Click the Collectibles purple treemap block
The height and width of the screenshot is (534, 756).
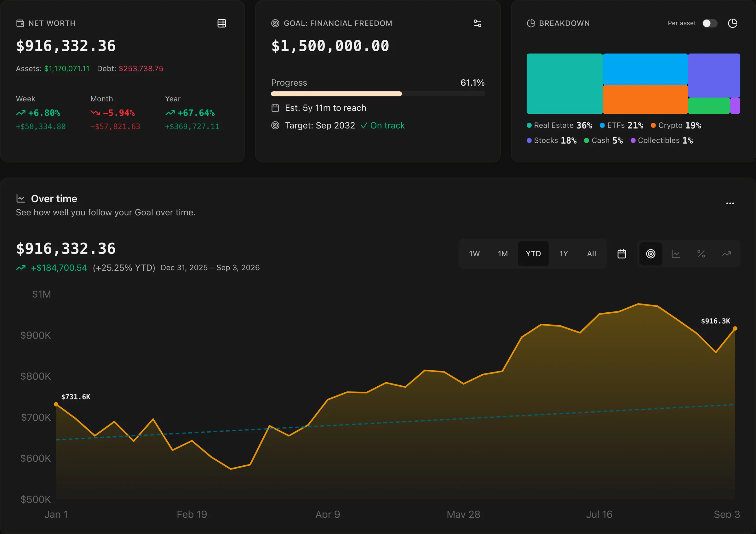(x=735, y=105)
